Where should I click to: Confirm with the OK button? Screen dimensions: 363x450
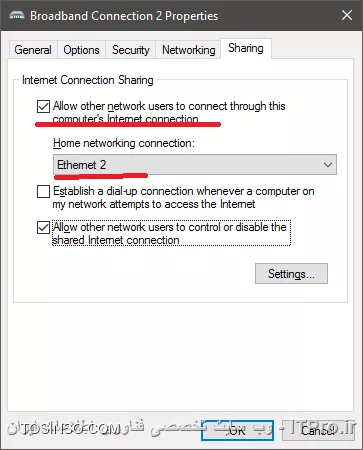click(x=237, y=431)
